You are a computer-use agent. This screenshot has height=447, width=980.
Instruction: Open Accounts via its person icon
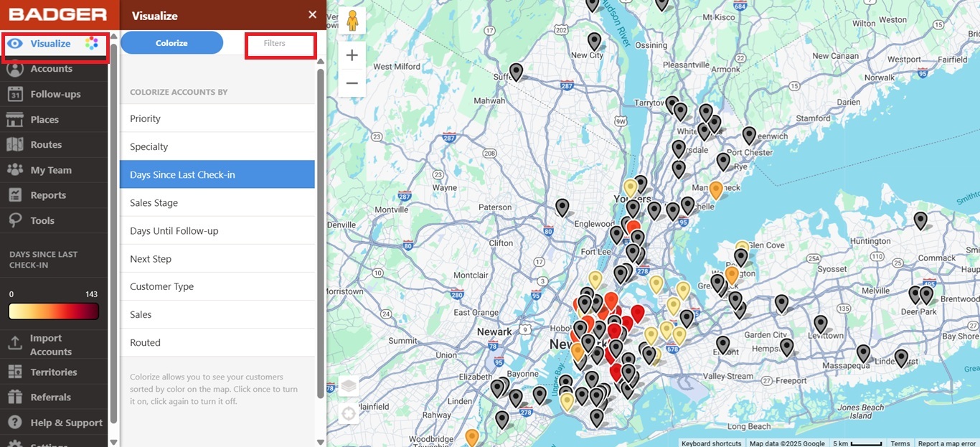point(15,69)
